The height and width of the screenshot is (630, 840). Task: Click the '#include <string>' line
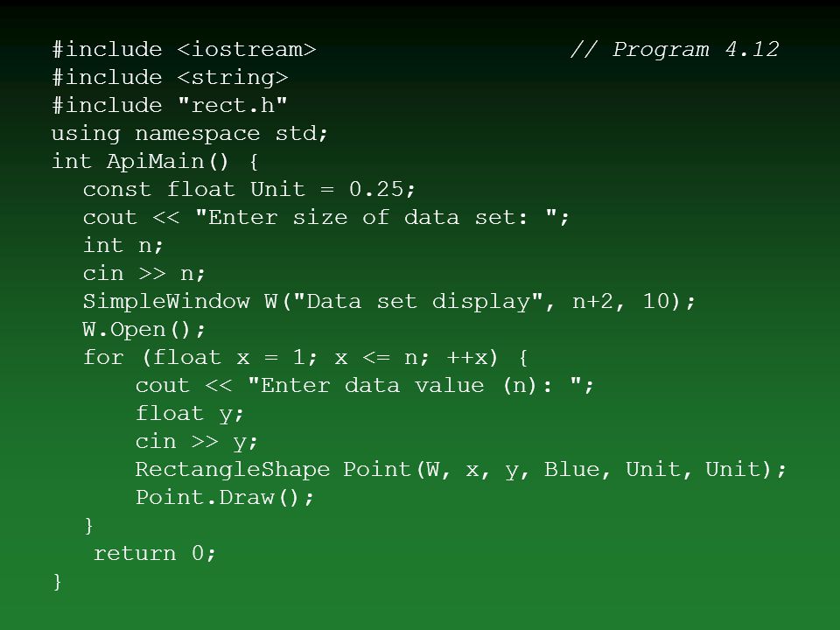click(171, 77)
